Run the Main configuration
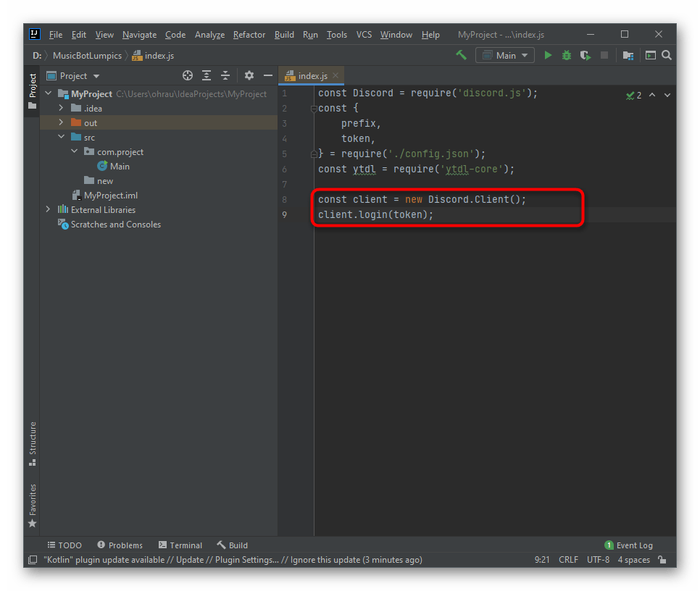Screen dimensions: 700x591 tap(548, 55)
